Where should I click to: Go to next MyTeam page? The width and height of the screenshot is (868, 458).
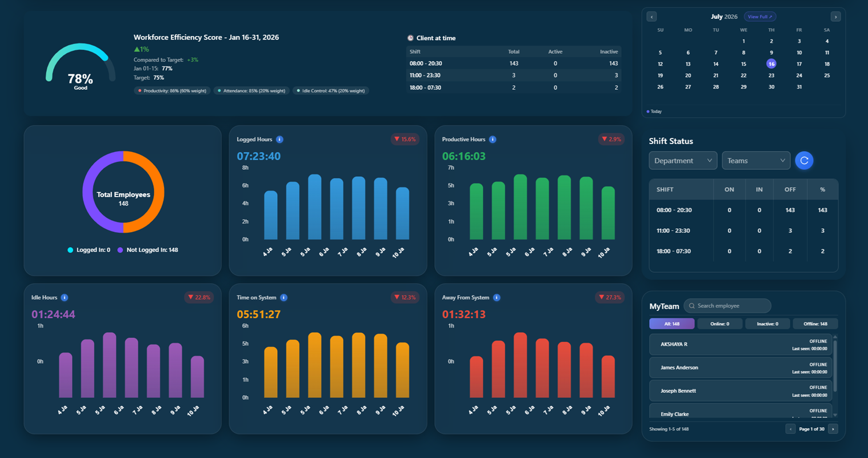tap(833, 429)
